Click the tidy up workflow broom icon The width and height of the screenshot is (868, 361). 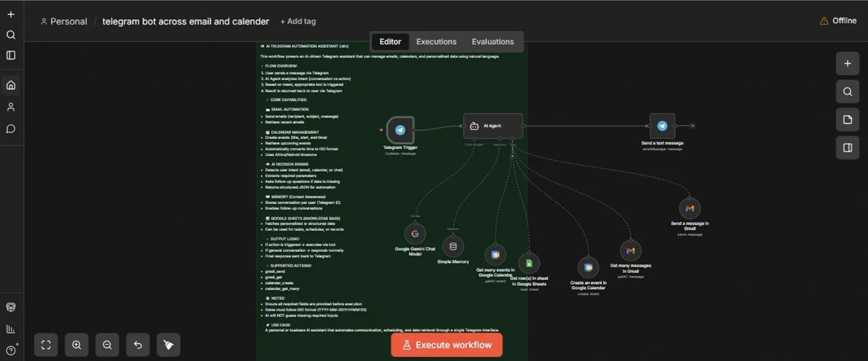pyautogui.click(x=168, y=345)
